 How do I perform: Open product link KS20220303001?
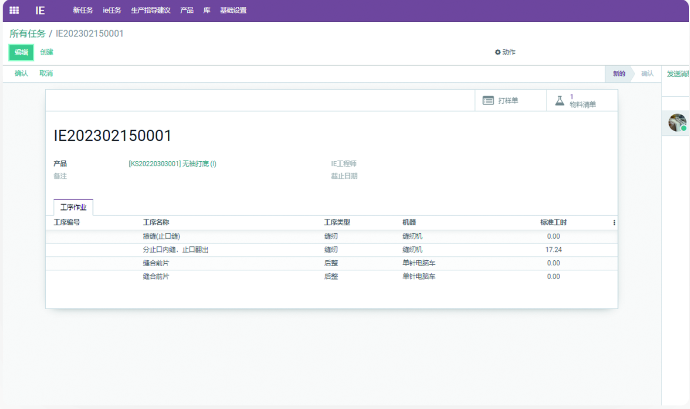pos(172,163)
